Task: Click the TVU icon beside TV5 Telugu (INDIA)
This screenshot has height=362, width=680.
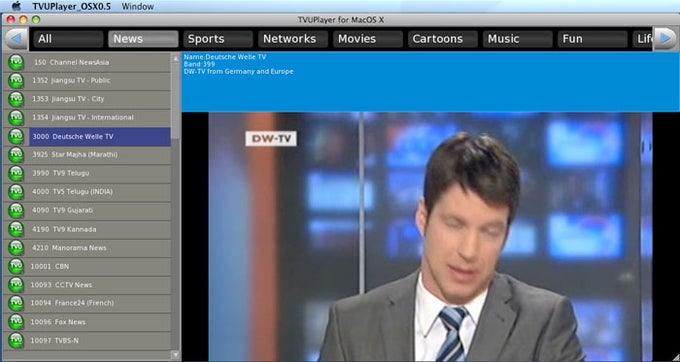Action: click(16, 192)
